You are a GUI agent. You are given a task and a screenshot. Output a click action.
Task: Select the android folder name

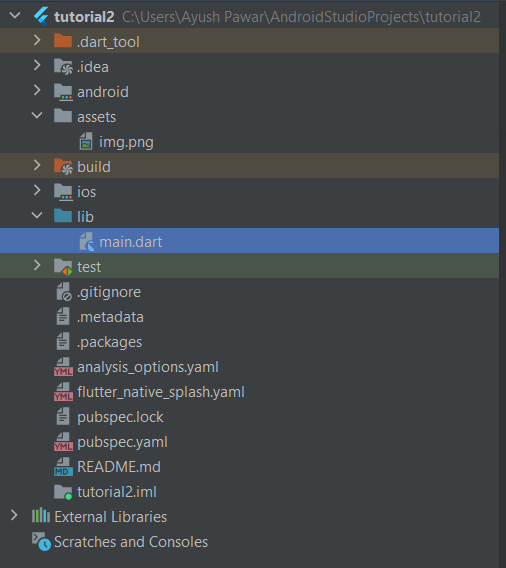103,92
